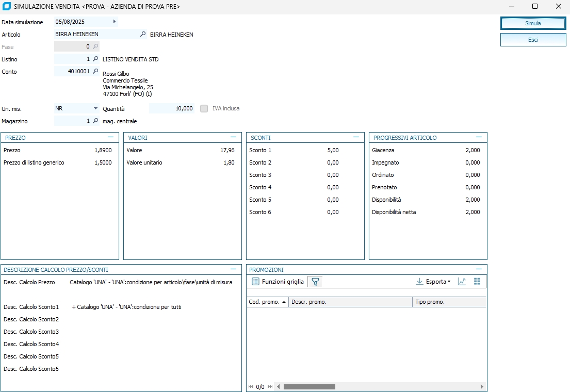Enable the IVA inclusa checkbox
This screenshot has width=570, height=392.
204,109
